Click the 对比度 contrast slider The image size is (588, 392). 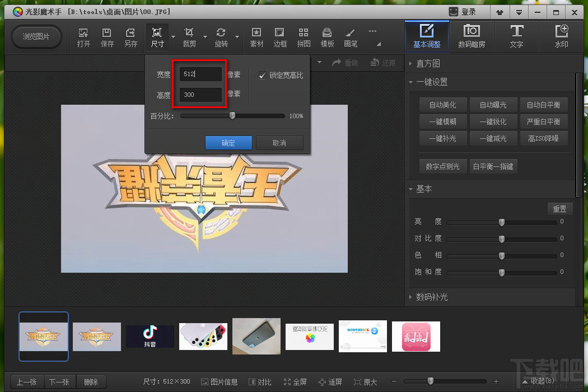pos(502,239)
